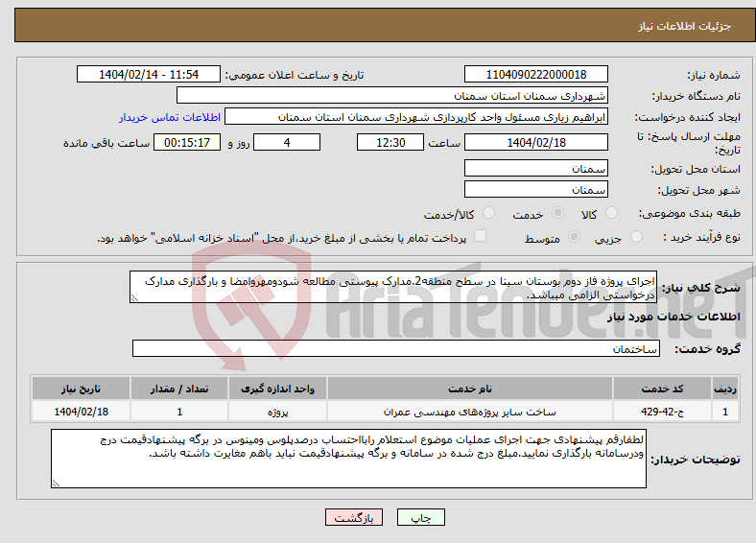This screenshot has width=756, height=543.
Task: Select the کالا/خدمت radio button
Action: pos(489,213)
